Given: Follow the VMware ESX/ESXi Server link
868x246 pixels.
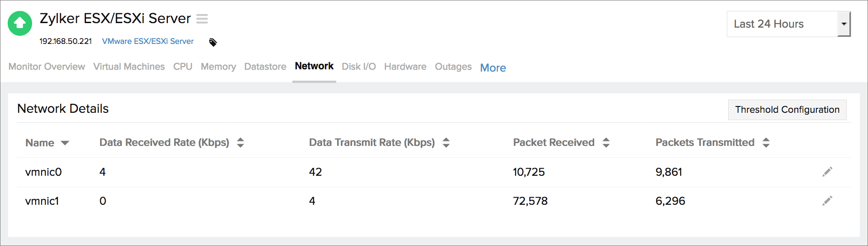Looking at the screenshot, I should 148,41.
